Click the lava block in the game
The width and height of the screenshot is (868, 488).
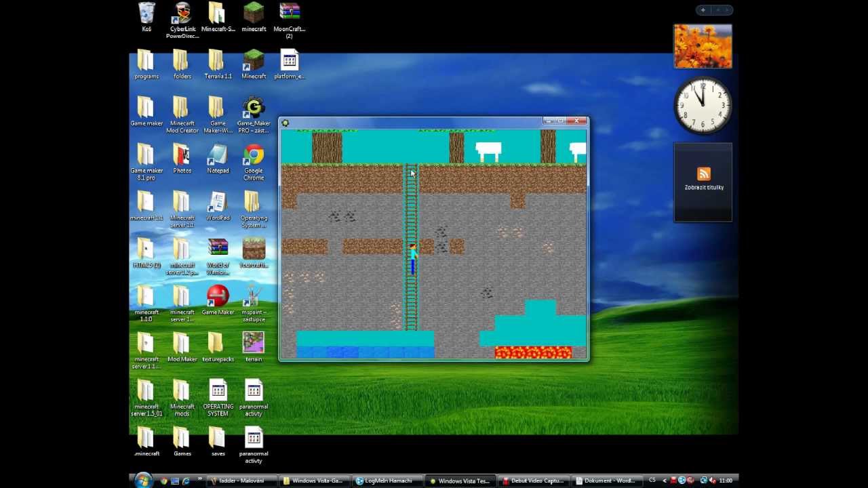pyautogui.click(x=533, y=352)
